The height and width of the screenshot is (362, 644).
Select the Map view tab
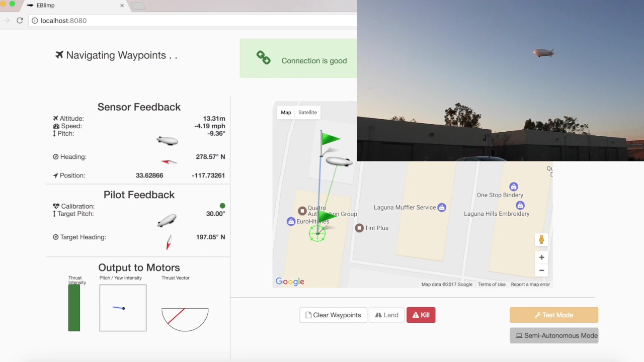pos(286,112)
